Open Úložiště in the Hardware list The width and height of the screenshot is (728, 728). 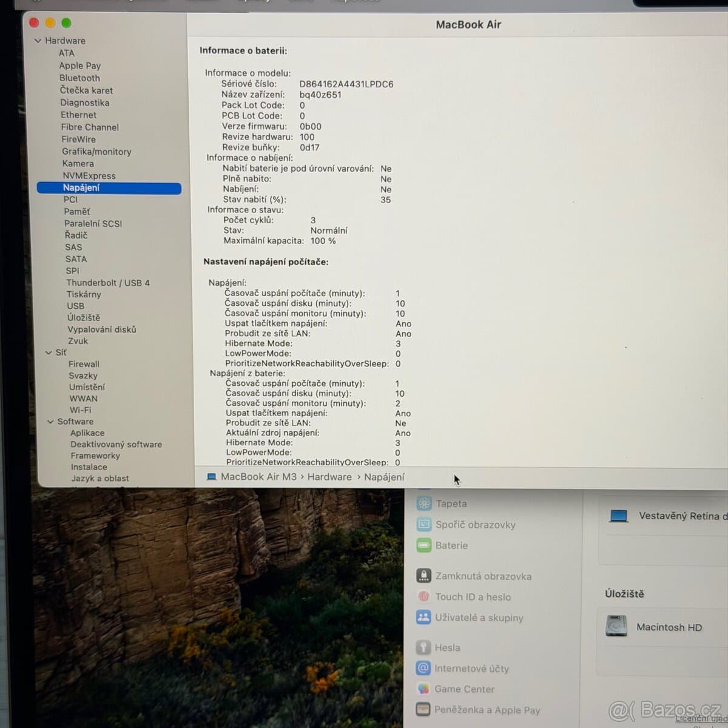tap(84, 318)
